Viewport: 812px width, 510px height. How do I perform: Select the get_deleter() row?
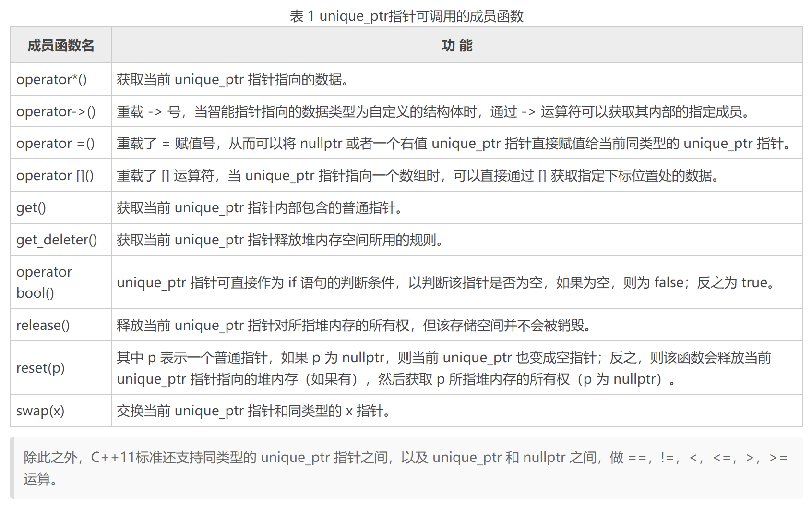click(x=57, y=240)
